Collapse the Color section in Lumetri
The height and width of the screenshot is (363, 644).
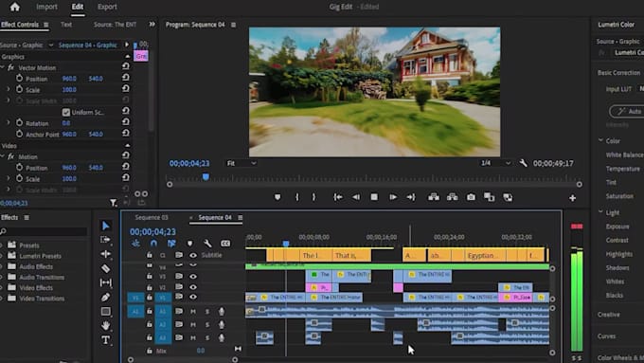coord(600,140)
